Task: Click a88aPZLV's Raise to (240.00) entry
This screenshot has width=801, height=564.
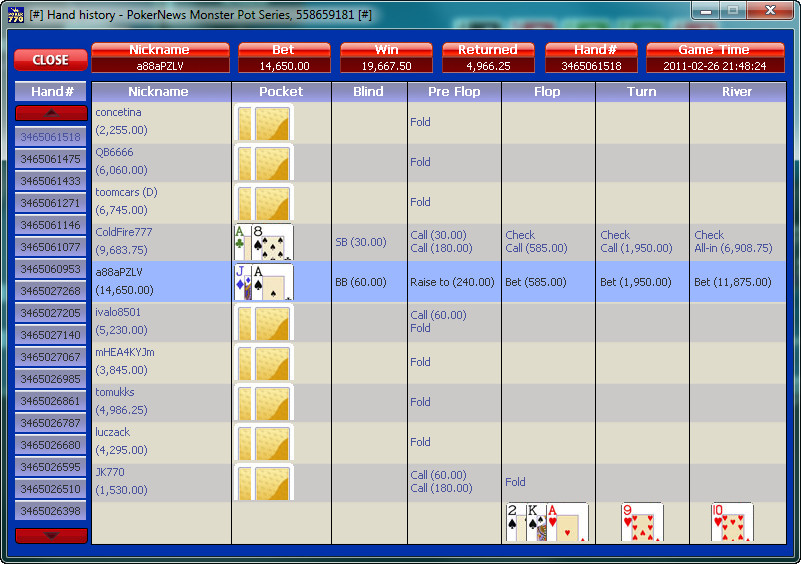Action: click(x=452, y=282)
